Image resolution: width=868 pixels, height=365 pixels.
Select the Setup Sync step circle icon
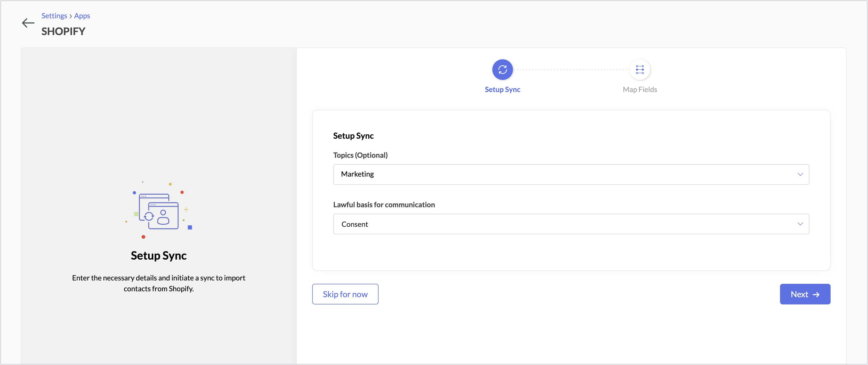502,70
